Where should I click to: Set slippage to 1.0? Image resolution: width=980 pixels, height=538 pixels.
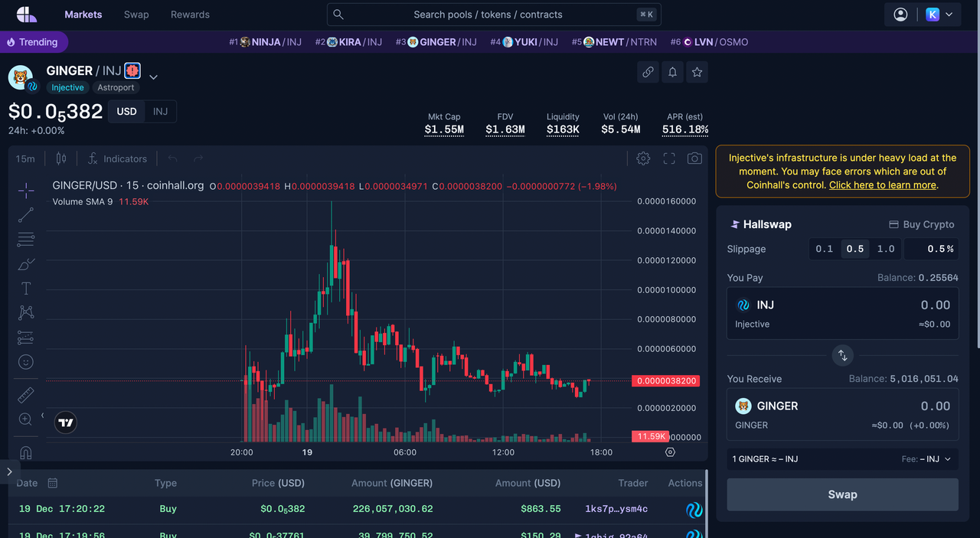point(886,249)
